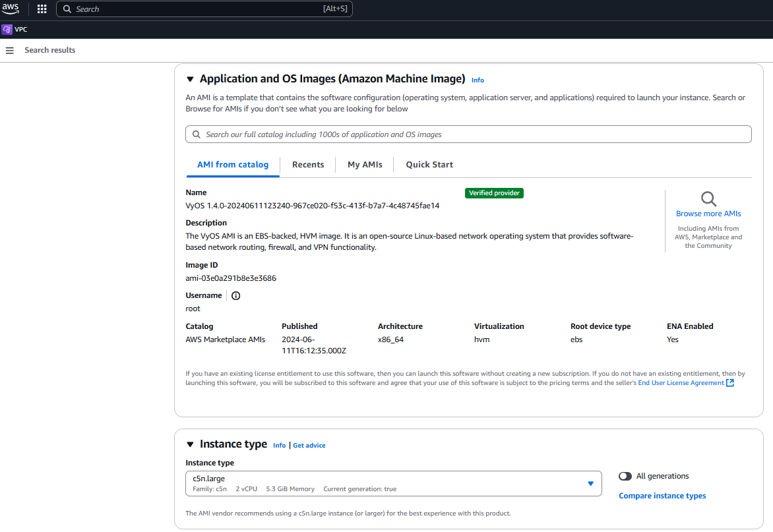Click the external link icon after End User License Agreement

point(730,382)
